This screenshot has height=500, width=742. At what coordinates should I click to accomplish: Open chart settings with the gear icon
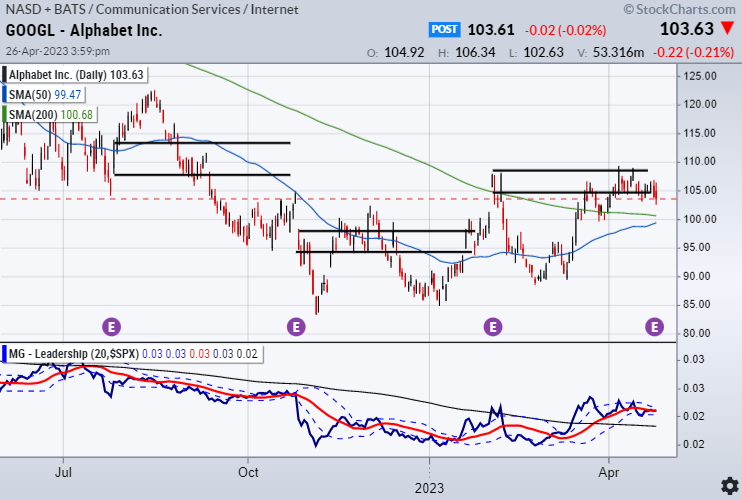729,487
